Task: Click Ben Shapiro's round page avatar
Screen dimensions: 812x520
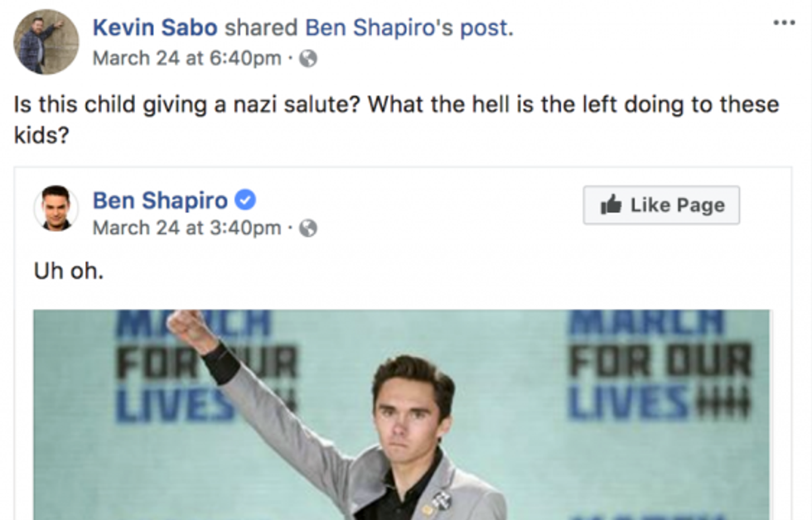Action: (56, 208)
